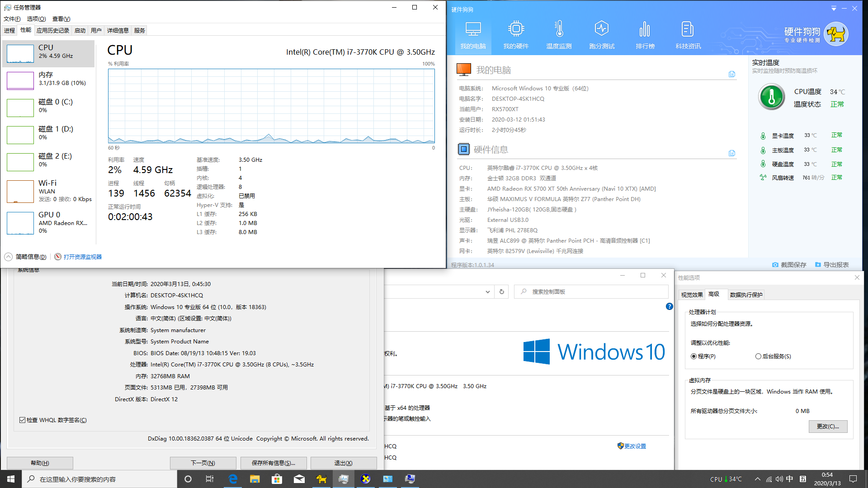868x488 pixels.
Task: Open Windows Start menu
Action: [x=11, y=479]
